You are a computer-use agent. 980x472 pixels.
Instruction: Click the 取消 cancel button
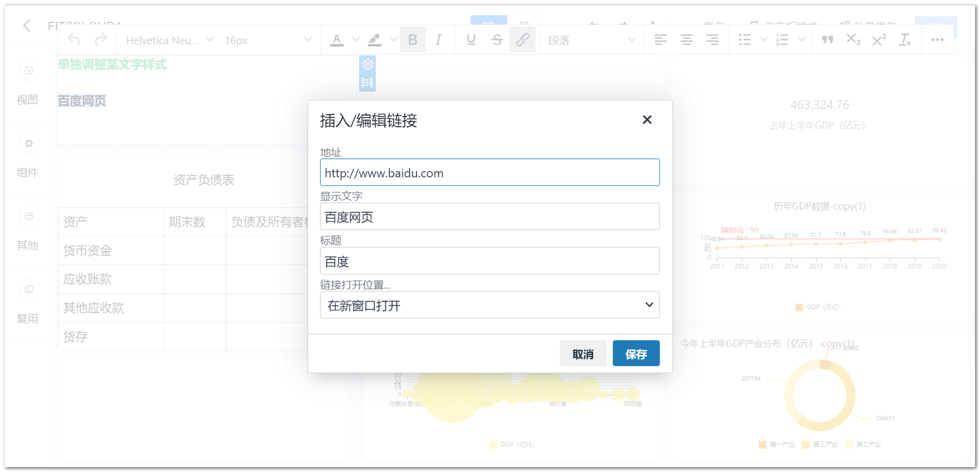click(x=583, y=354)
